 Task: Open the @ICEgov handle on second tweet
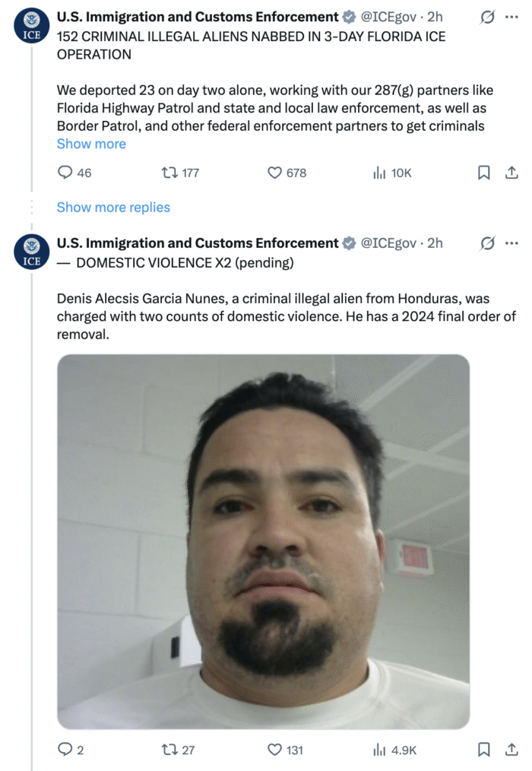click(388, 243)
